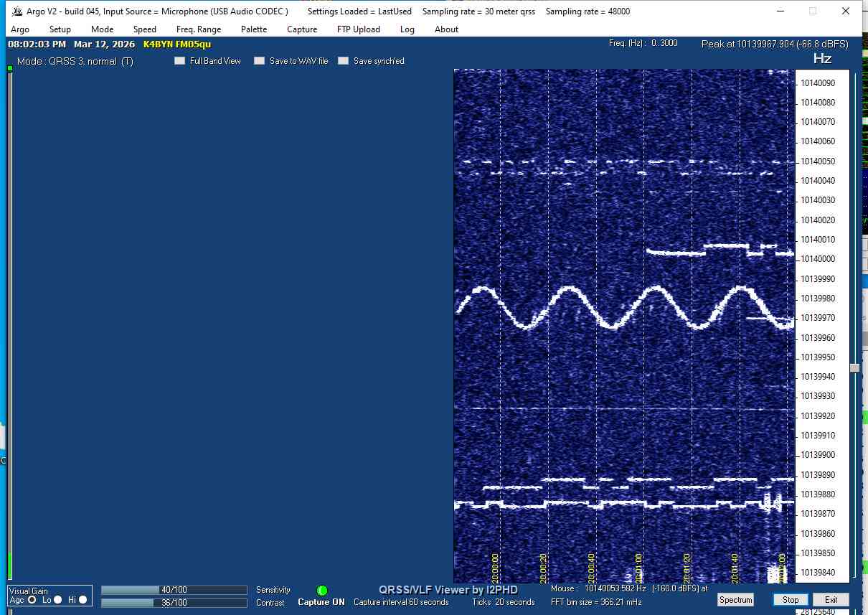This screenshot has width=868, height=615.
Task: Click the green Capture ON indicator light
Action: tap(322, 591)
